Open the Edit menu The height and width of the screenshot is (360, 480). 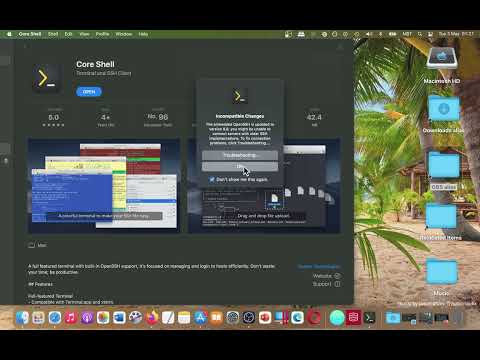pyautogui.click(x=68, y=34)
